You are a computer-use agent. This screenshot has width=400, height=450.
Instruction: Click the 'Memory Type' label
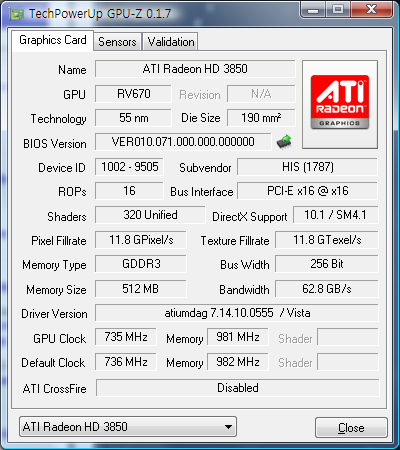54,265
